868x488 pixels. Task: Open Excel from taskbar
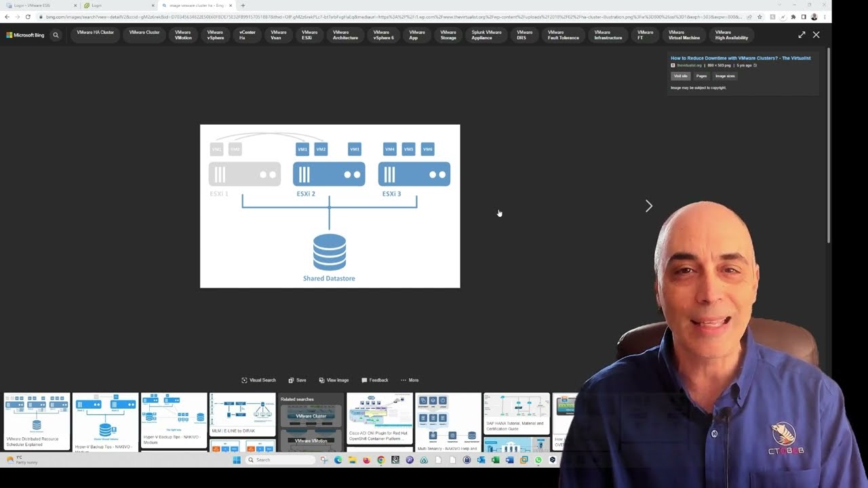(495, 460)
